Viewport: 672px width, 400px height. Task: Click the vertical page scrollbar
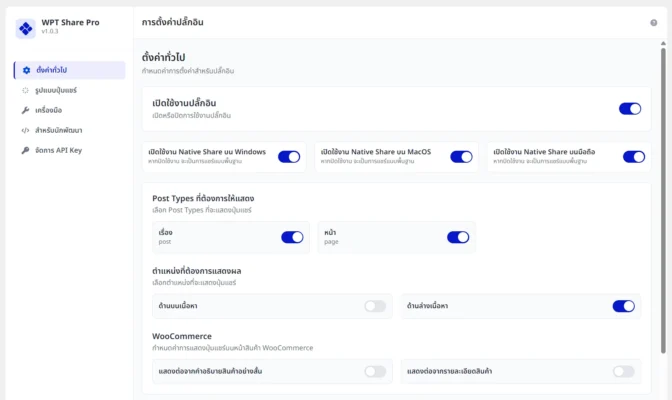pyautogui.click(x=666, y=200)
